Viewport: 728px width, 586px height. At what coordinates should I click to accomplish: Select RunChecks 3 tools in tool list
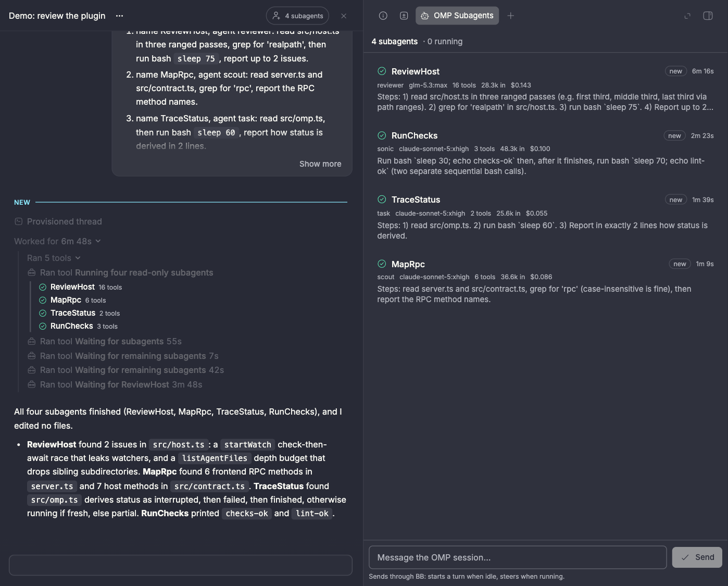pos(79,326)
